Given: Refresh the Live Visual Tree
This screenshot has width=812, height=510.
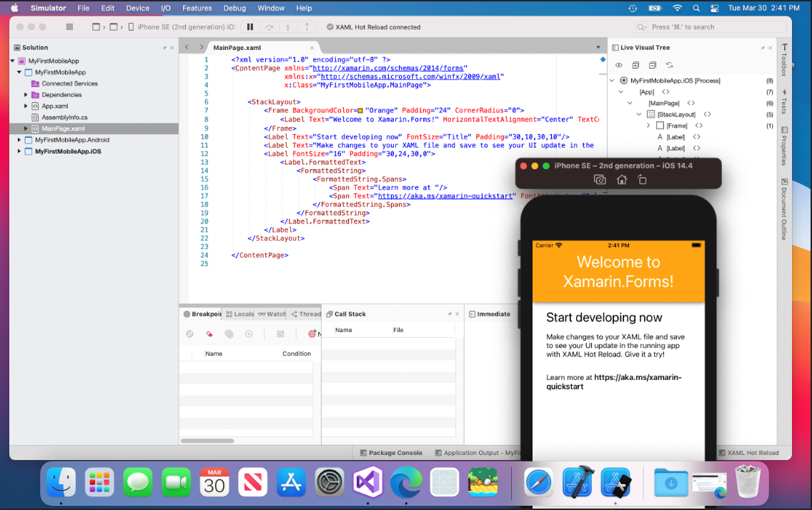Looking at the screenshot, I should coord(668,64).
